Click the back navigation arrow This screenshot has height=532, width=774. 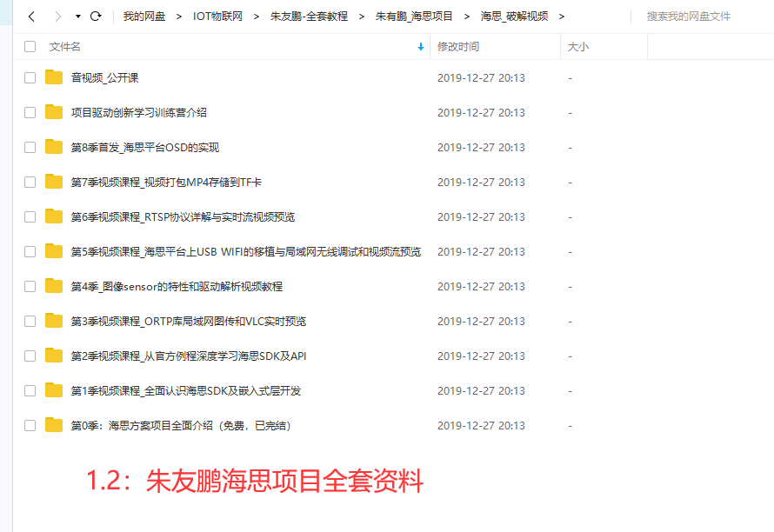(x=31, y=15)
